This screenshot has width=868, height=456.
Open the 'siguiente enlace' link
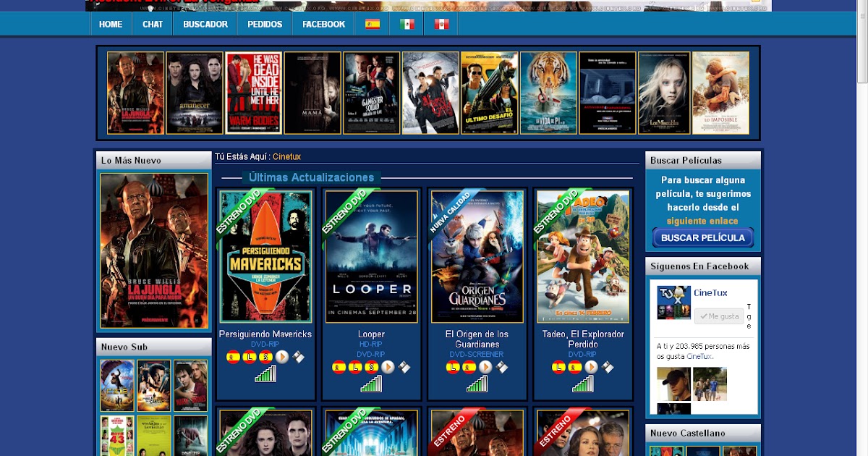pyautogui.click(x=702, y=221)
